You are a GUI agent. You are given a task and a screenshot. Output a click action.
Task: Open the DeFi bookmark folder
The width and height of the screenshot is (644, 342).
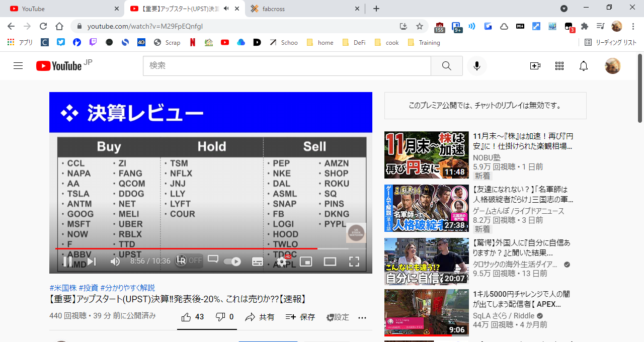[x=354, y=43]
